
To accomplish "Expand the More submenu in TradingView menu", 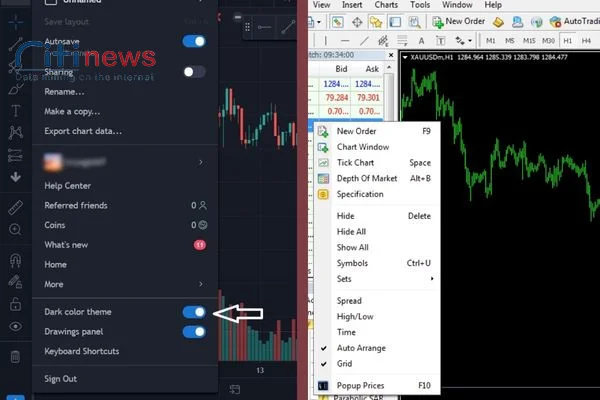I will [x=201, y=284].
